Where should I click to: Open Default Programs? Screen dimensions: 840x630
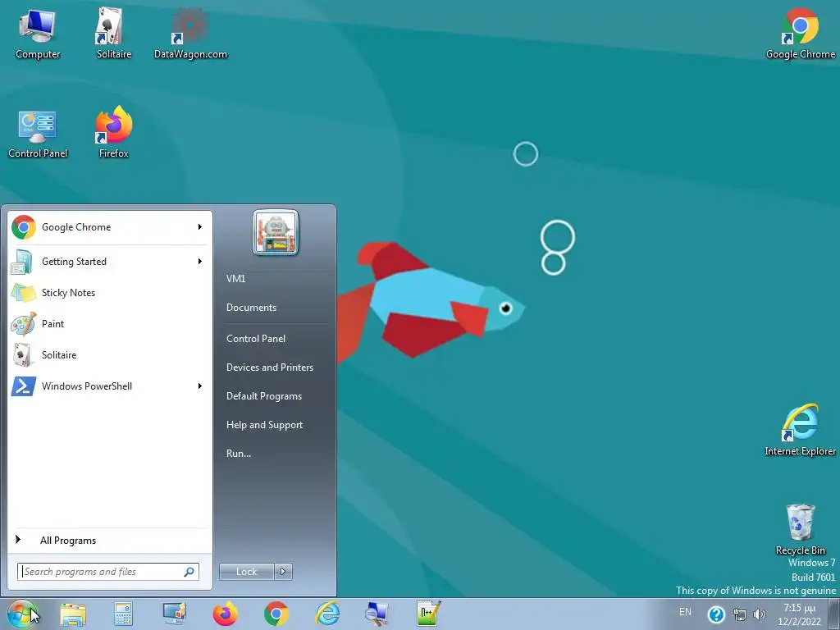tap(263, 396)
